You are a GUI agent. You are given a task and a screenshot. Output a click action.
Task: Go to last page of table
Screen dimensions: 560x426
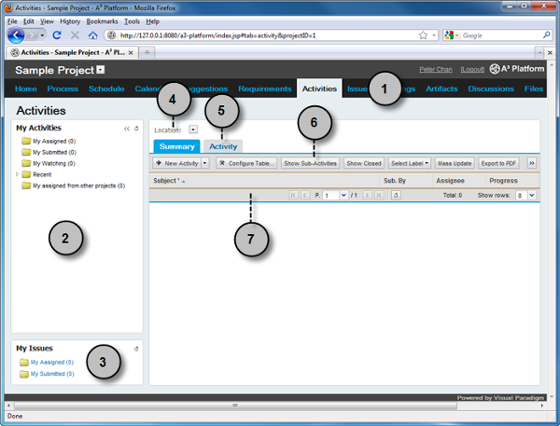378,195
